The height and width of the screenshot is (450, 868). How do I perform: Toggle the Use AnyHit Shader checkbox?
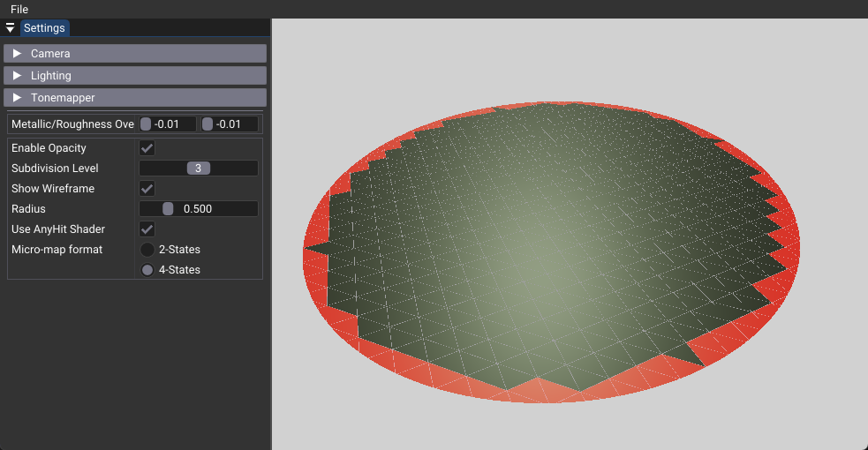147,229
